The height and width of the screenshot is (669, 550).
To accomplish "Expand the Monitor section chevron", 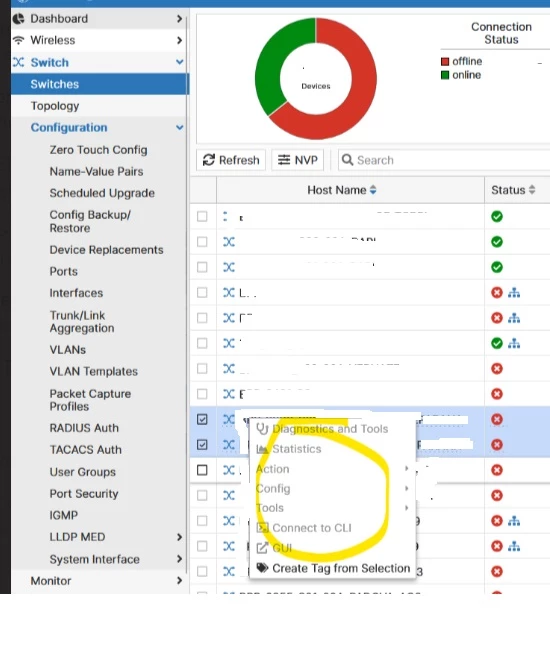I will click(179, 581).
